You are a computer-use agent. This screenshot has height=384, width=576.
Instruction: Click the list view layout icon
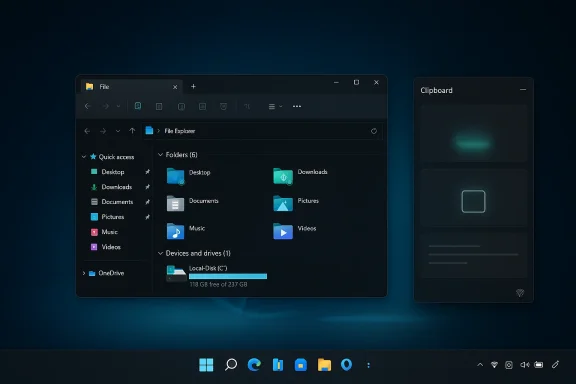click(x=271, y=107)
